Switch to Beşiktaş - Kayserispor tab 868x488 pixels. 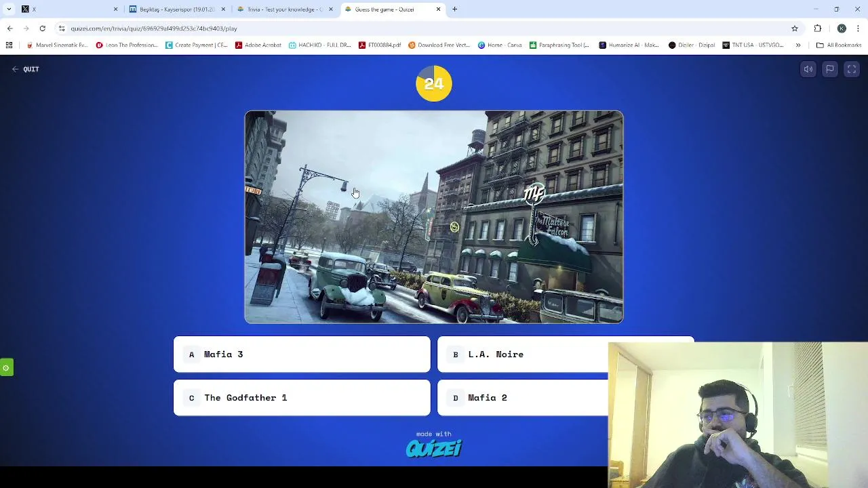(x=176, y=9)
